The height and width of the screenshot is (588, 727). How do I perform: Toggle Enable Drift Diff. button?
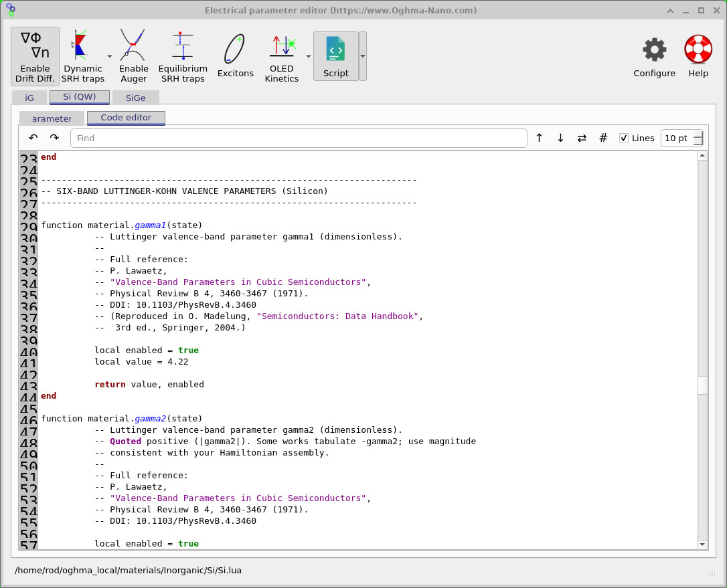tap(35, 56)
